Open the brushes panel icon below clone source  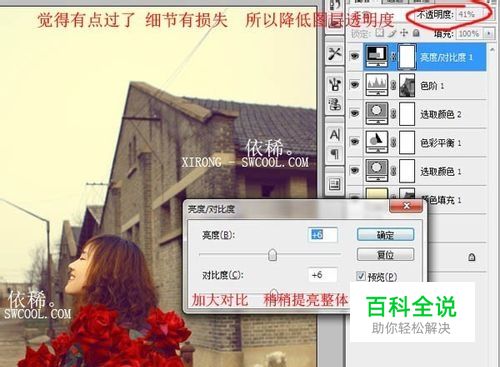click(335, 104)
